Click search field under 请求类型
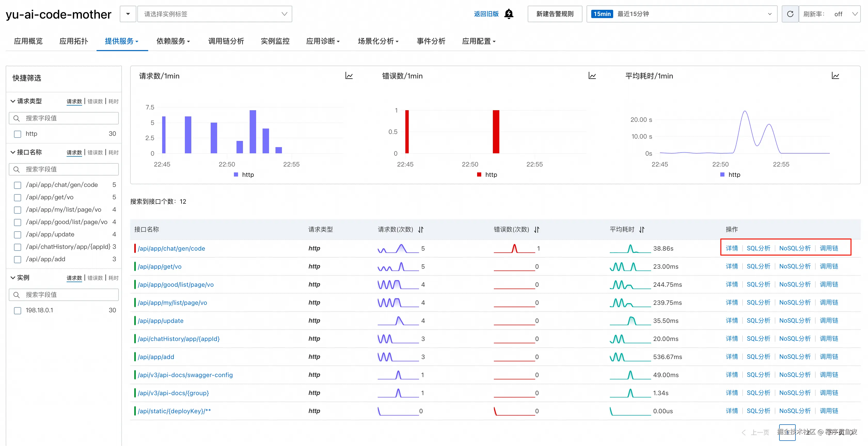Viewport: 868px width, 446px height. pyautogui.click(x=64, y=118)
